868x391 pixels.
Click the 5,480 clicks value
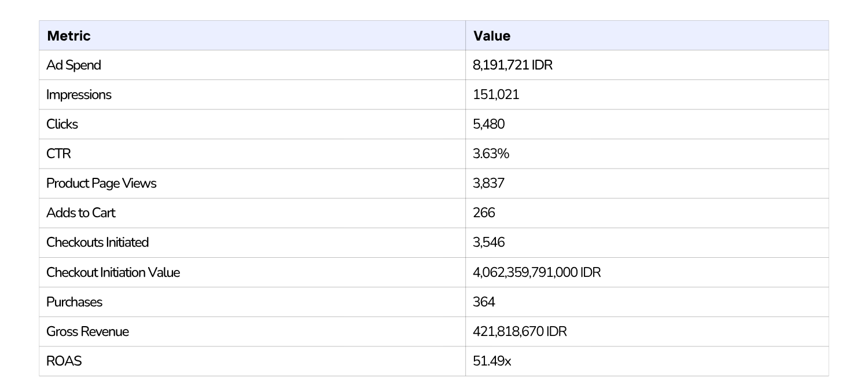[x=489, y=125]
